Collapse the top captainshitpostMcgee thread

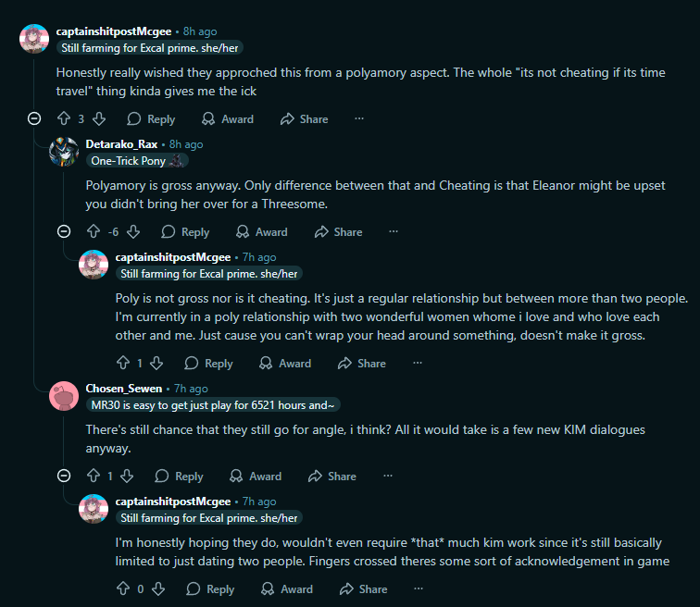tap(34, 118)
